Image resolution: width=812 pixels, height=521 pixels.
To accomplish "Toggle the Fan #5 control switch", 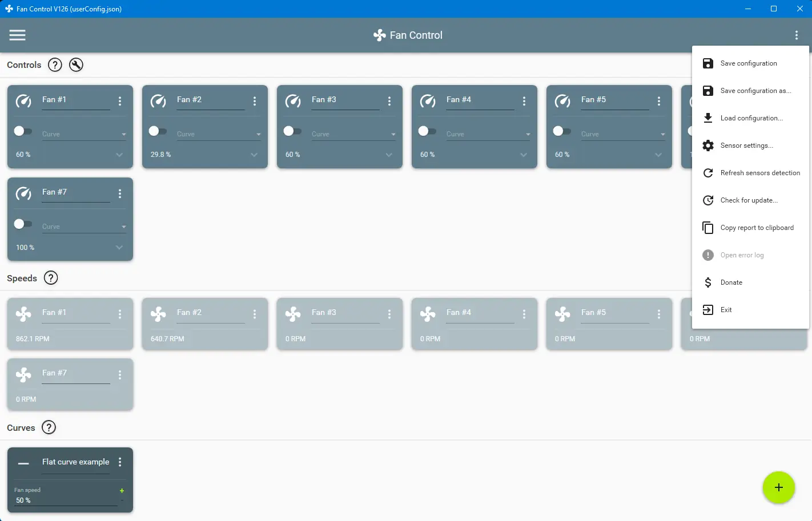I will (562, 131).
